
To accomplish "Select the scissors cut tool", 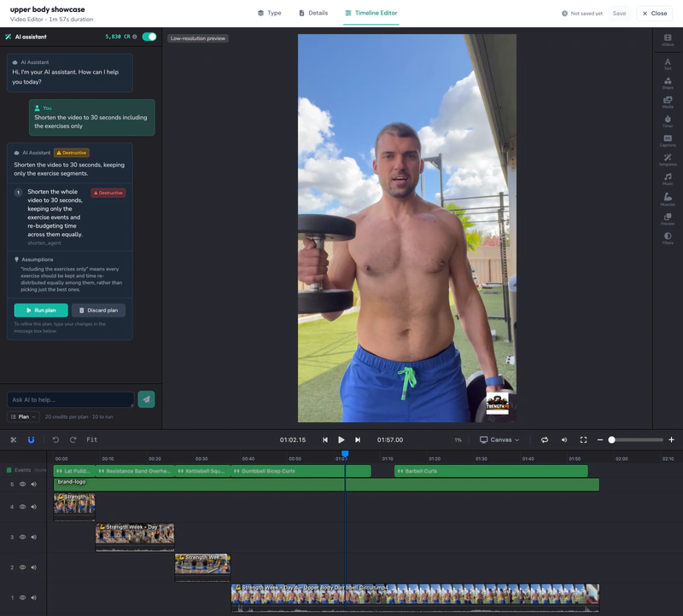I will (x=14, y=439).
